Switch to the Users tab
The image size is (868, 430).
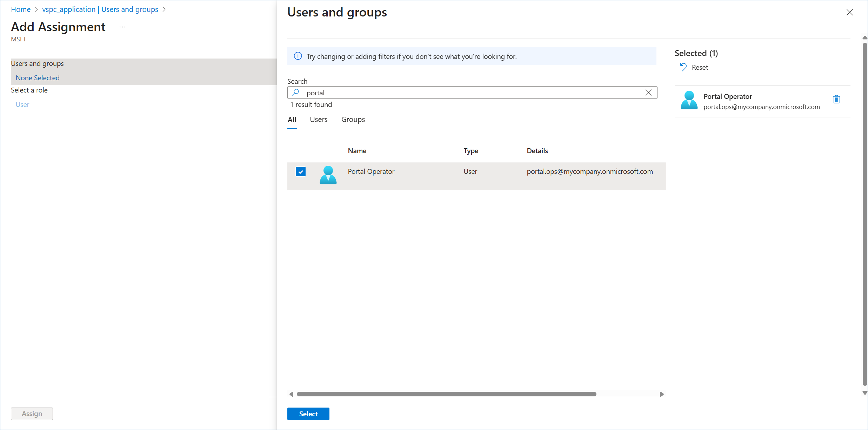318,120
